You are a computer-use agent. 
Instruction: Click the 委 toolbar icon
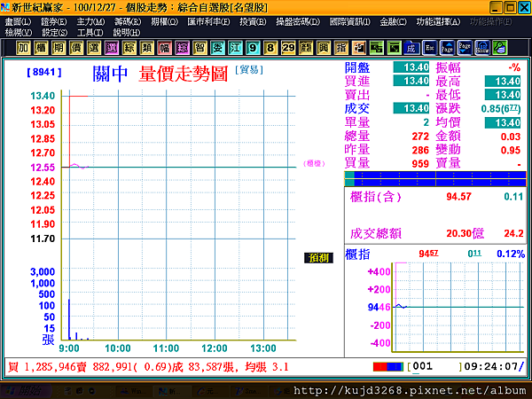coord(217,48)
